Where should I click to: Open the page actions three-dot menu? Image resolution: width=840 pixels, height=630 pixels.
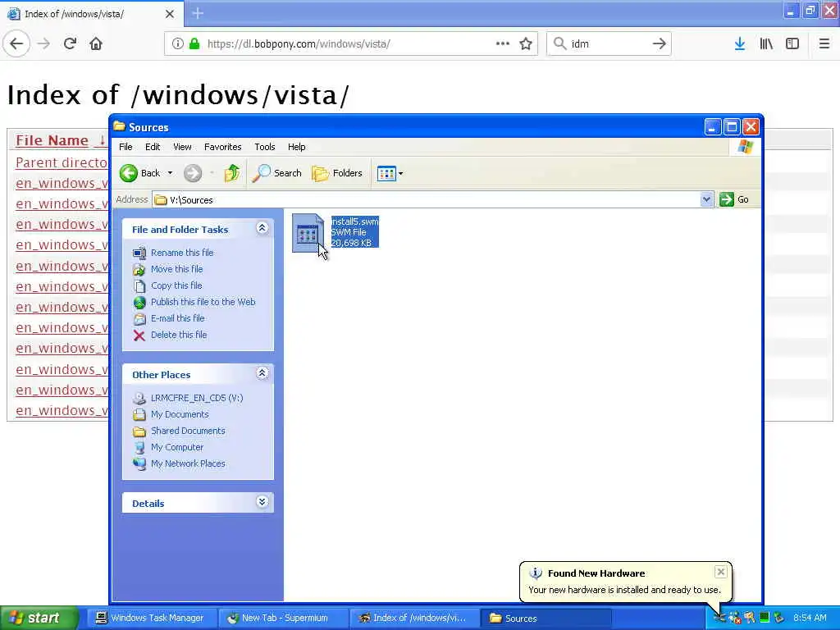click(503, 43)
